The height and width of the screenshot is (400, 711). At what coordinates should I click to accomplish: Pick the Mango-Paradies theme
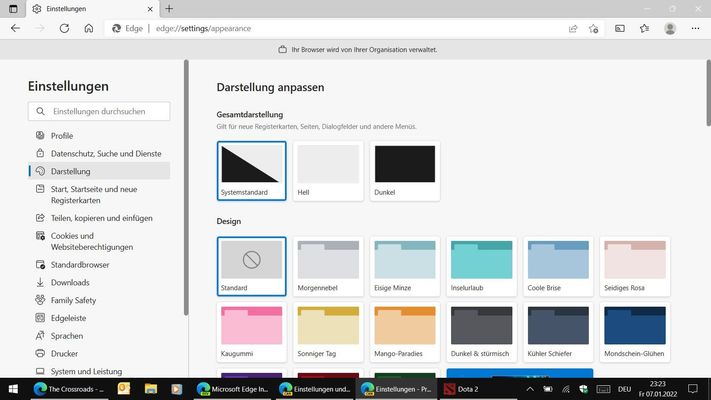click(405, 332)
